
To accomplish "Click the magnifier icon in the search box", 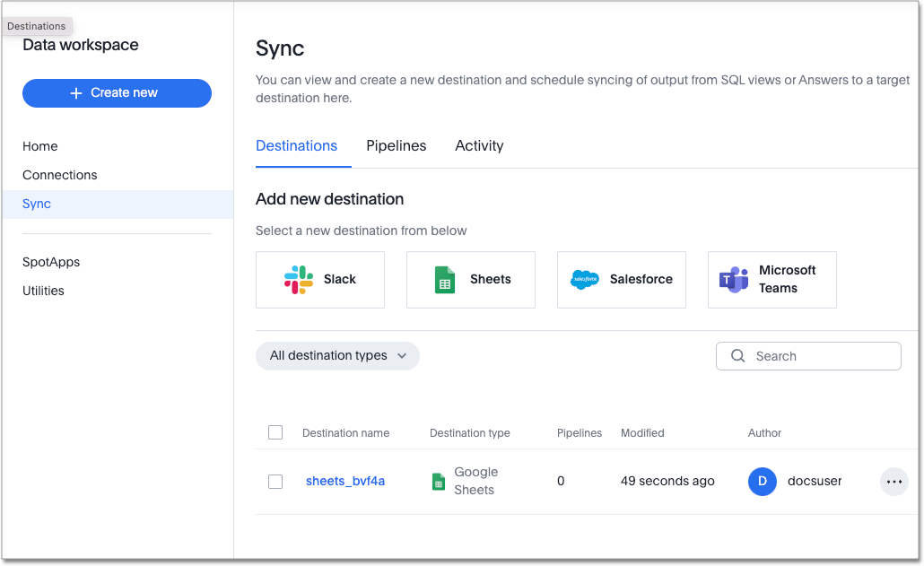I will (737, 356).
